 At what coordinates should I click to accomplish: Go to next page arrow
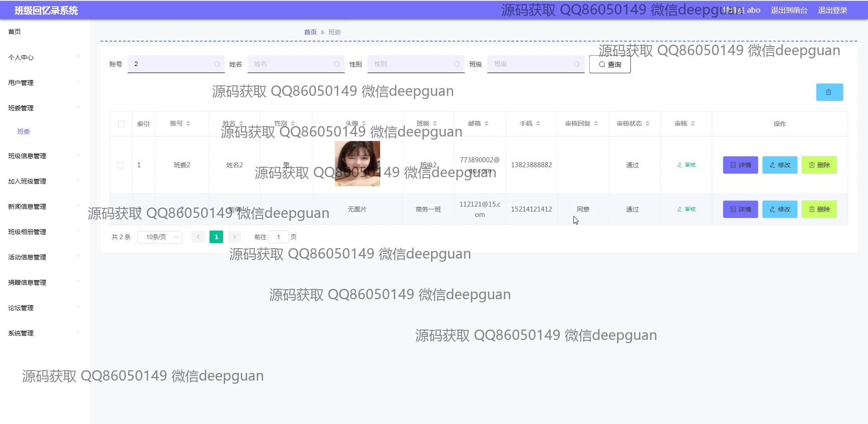coord(234,237)
